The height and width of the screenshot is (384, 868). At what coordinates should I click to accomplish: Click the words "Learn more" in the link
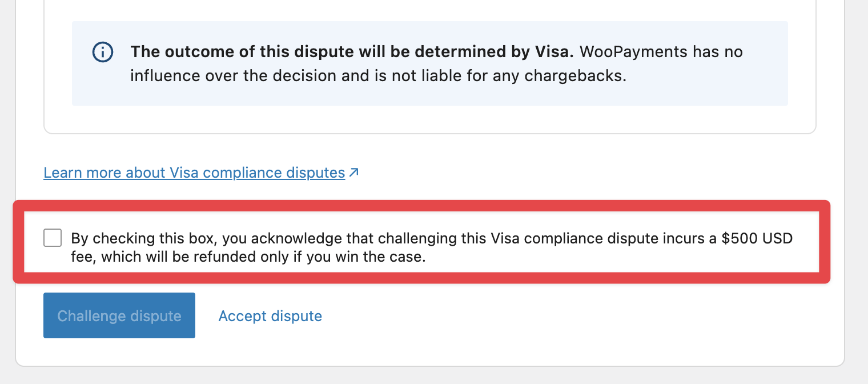[82, 173]
